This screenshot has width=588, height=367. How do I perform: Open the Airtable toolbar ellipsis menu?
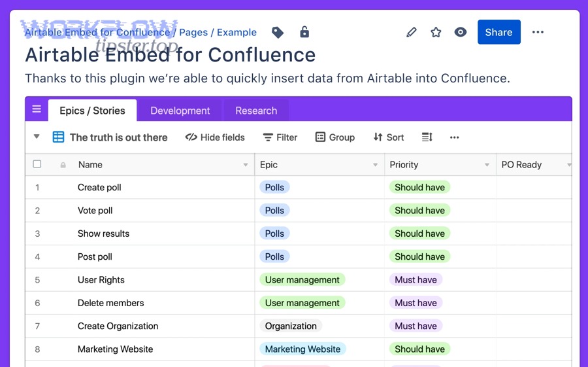tap(455, 137)
